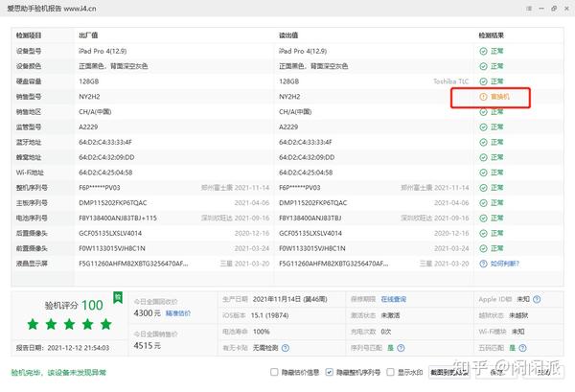Click the help icon beside 序列号匹配

click(x=401, y=348)
